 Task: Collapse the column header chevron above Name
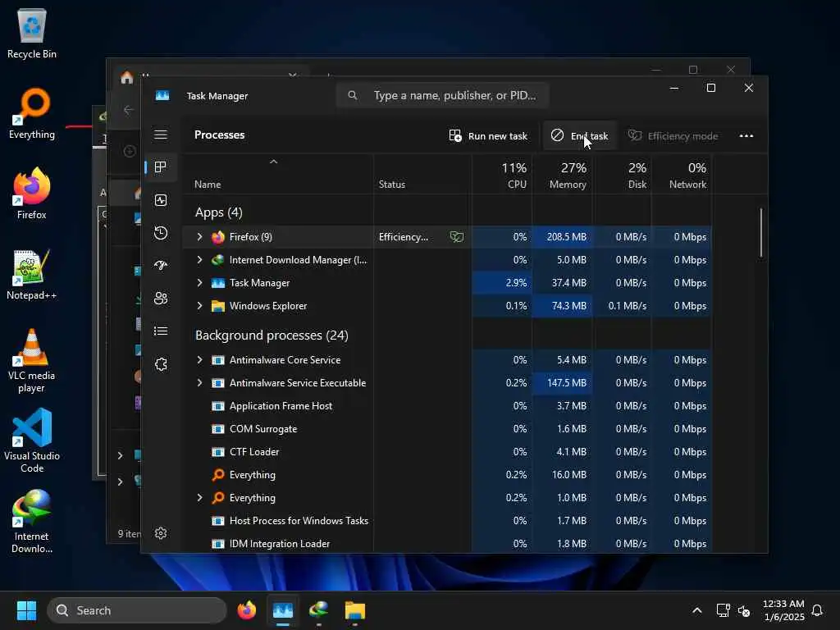point(274,162)
